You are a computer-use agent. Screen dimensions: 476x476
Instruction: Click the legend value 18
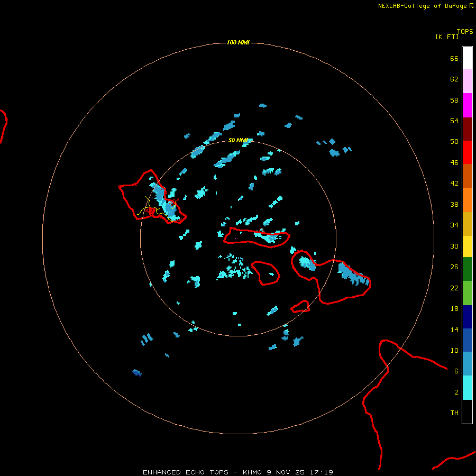coord(454,309)
